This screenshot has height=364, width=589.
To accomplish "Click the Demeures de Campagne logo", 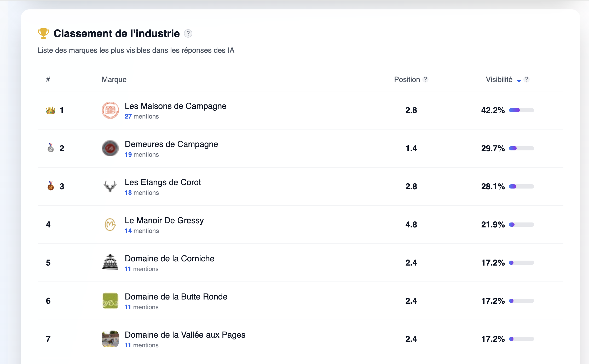I will coord(110,148).
